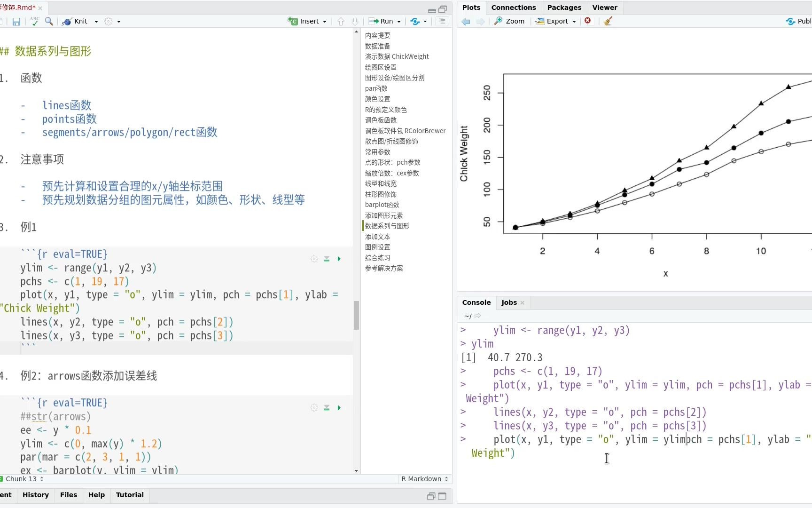The height and width of the screenshot is (508, 812).
Task: Expand the Run options dropdown
Action: point(399,22)
